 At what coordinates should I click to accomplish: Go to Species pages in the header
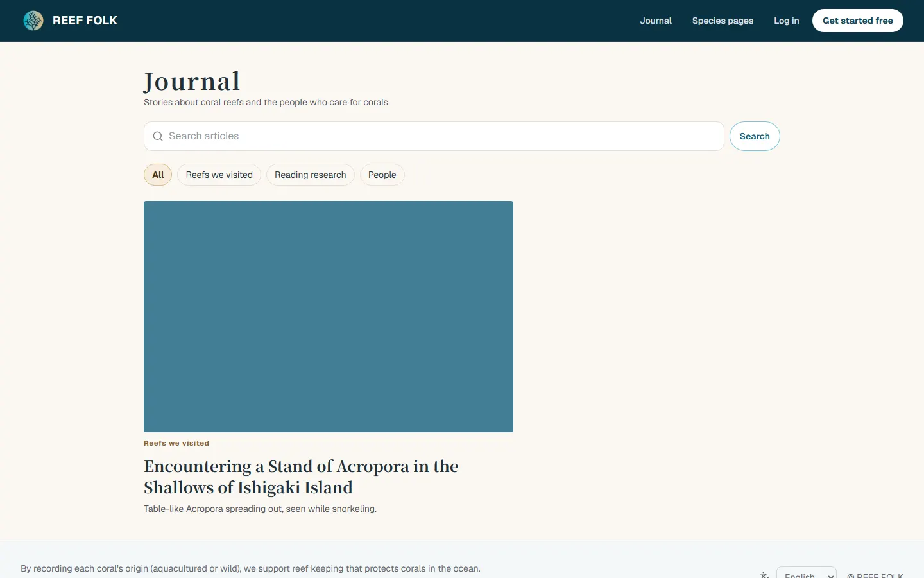coord(723,21)
